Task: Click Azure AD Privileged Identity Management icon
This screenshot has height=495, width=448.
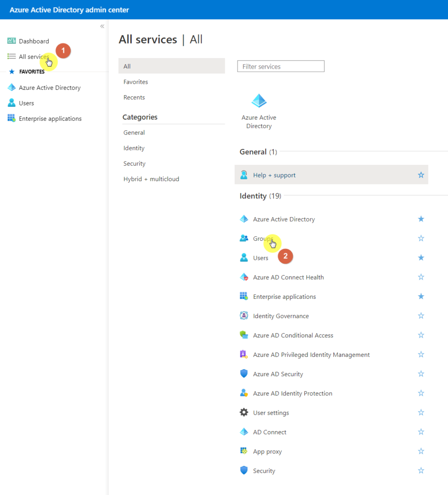Action: [244, 354]
